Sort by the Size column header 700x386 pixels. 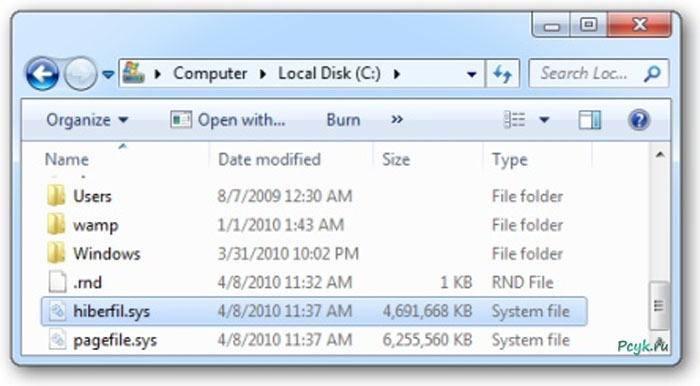(396, 159)
